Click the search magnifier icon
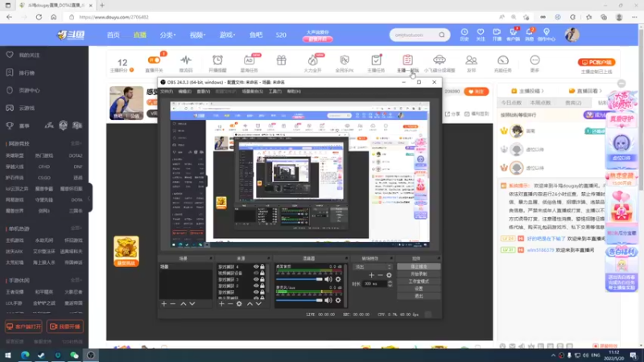644x362 pixels. (442, 35)
